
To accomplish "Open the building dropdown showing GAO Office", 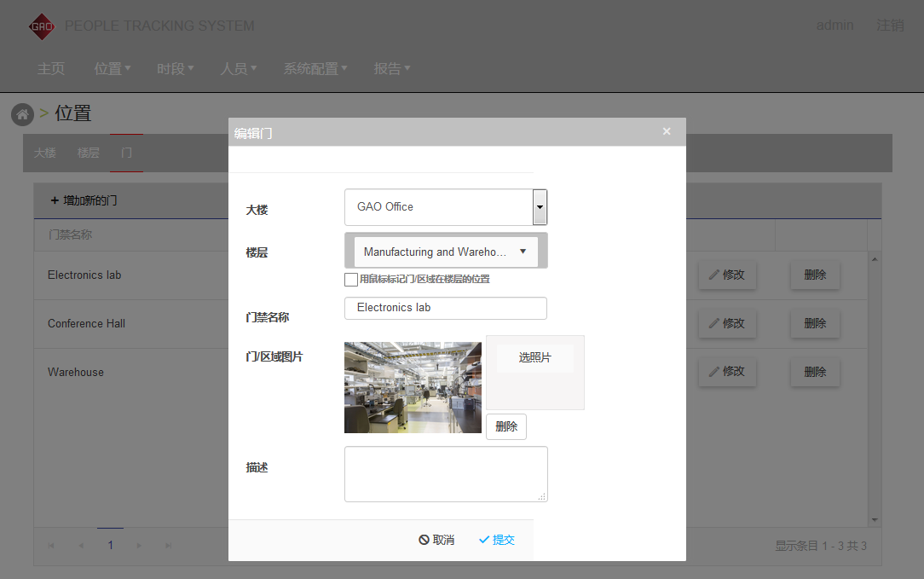I will pos(540,207).
